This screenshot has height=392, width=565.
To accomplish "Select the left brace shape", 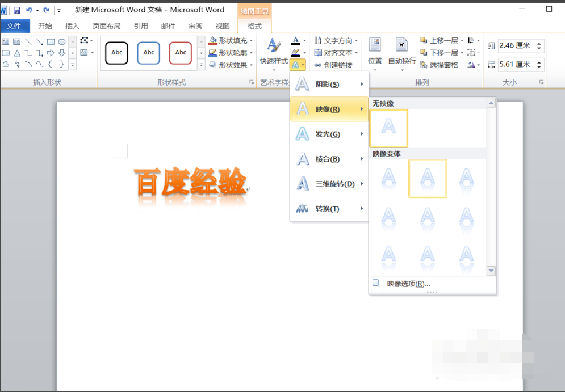I will [51, 64].
